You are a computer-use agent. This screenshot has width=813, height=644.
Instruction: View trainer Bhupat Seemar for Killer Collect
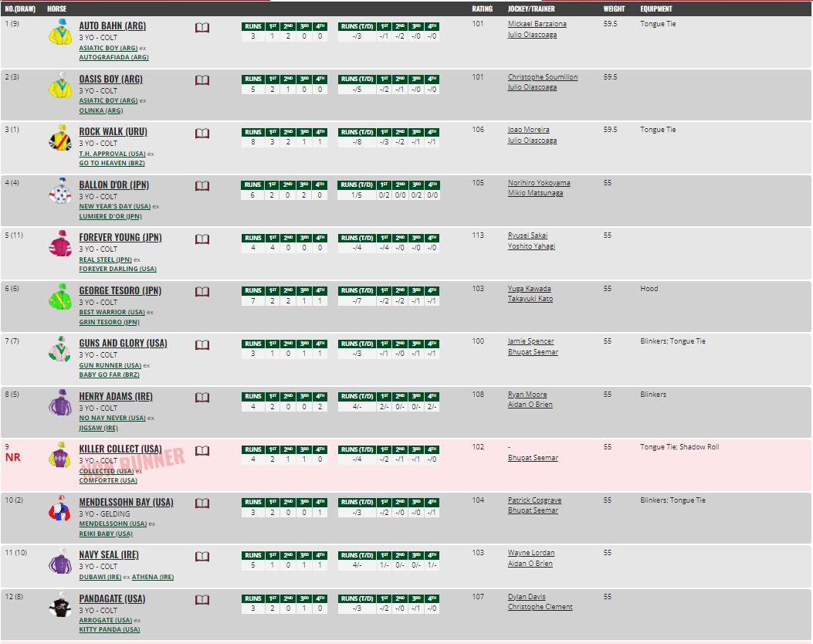(533, 458)
